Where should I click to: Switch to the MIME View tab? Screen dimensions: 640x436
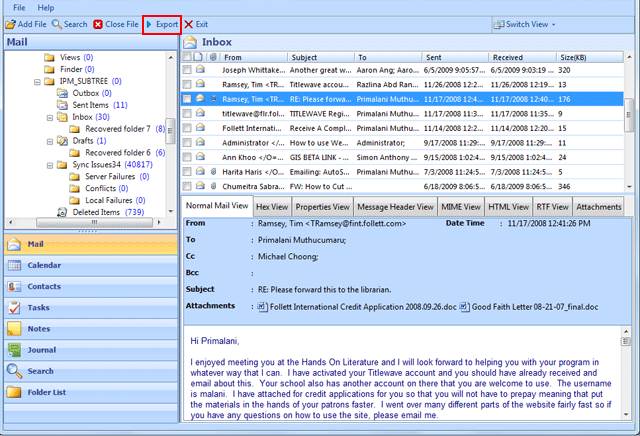(461, 207)
